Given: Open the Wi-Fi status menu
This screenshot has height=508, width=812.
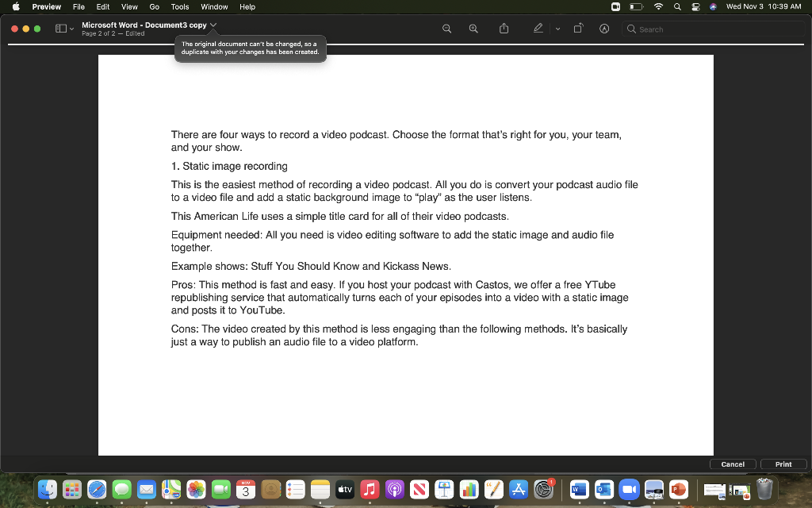Looking at the screenshot, I should [x=658, y=7].
